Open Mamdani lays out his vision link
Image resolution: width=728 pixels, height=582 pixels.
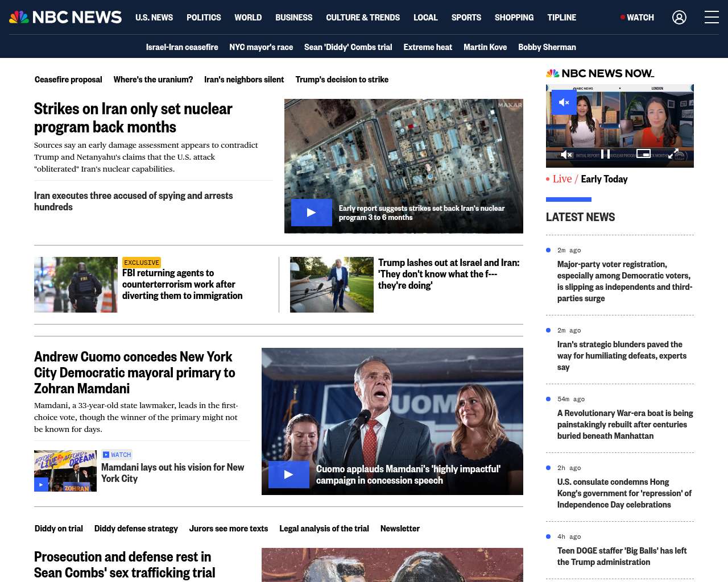[172, 473]
